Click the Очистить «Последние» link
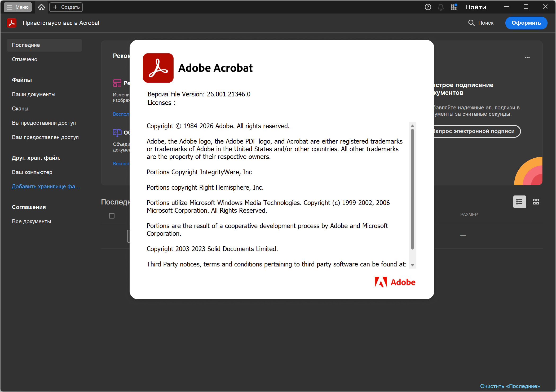The height and width of the screenshot is (392, 556). pos(510,386)
